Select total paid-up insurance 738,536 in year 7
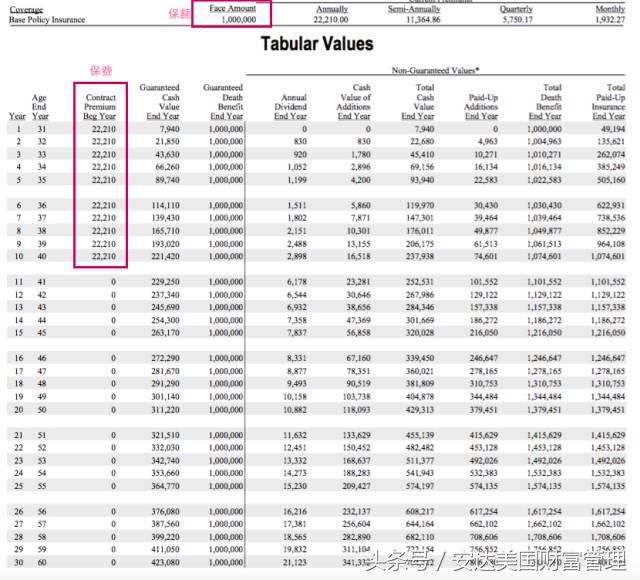The width and height of the screenshot is (640, 580). pyautogui.click(x=611, y=218)
